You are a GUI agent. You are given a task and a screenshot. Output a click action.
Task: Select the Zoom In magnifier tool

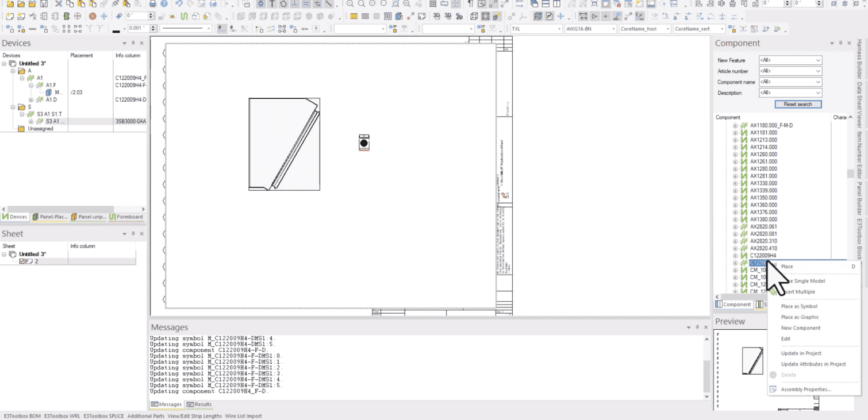(x=349, y=4)
